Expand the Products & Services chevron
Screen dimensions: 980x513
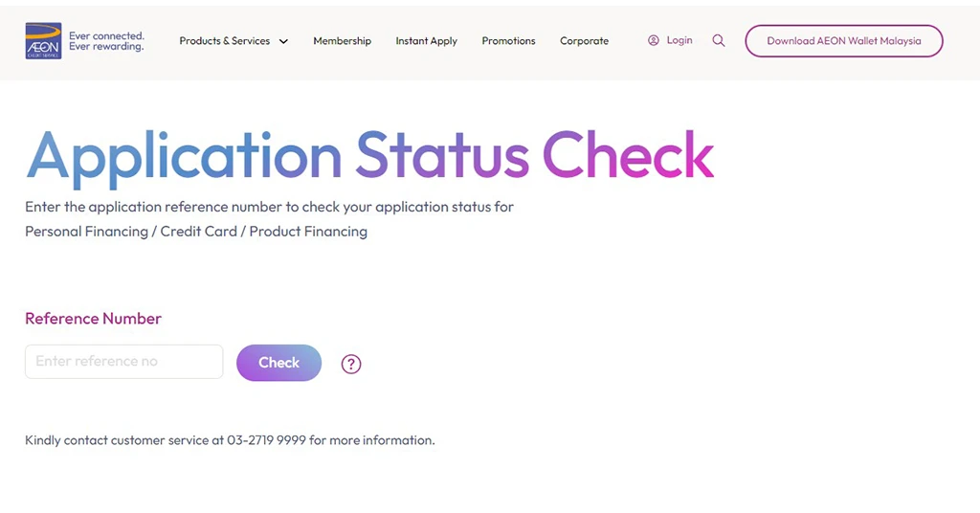[x=283, y=41]
